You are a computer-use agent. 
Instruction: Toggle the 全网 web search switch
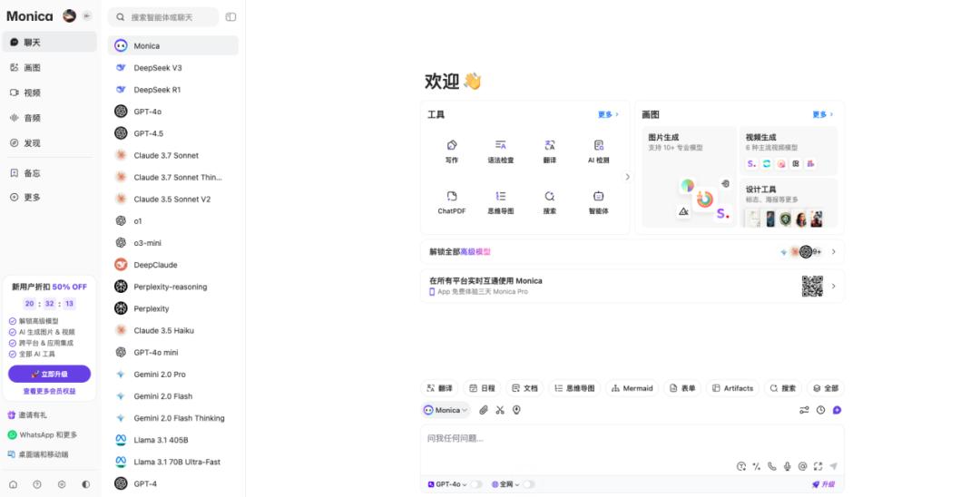pyautogui.click(x=529, y=484)
